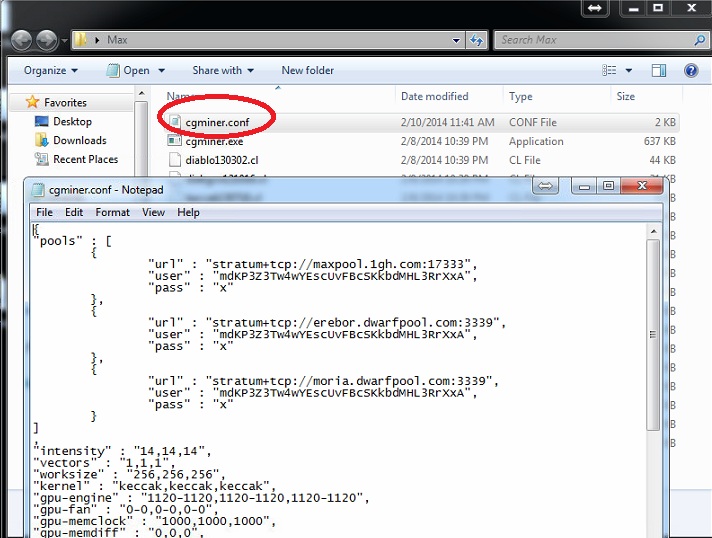The image size is (712, 538).
Task: Select Downloads in the navigation pane
Action: pyautogui.click(x=79, y=140)
